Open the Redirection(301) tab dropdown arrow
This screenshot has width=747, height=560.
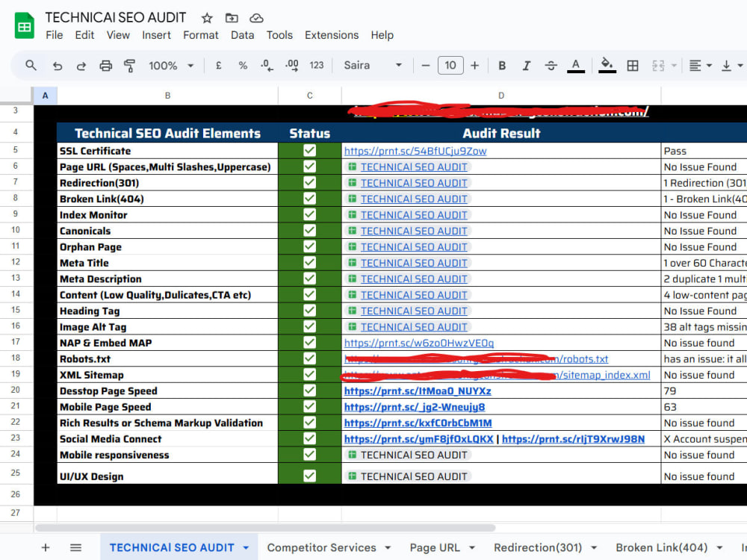(x=594, y=548)
